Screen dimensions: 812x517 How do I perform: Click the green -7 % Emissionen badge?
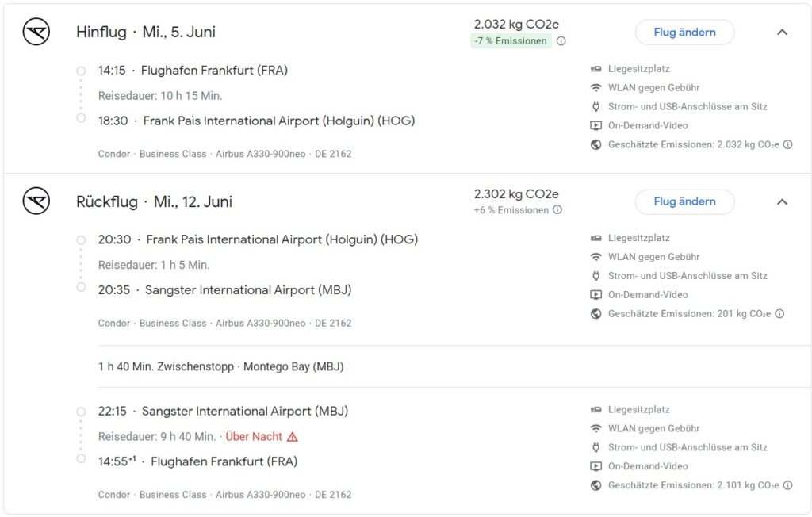pyautogui.click(x=511, y=41)
